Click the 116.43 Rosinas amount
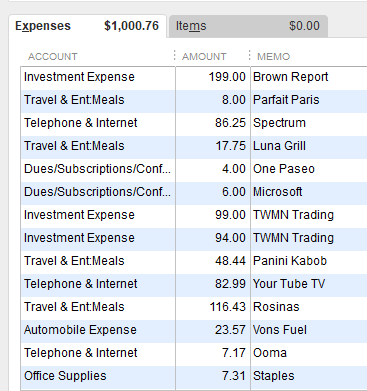Screen dimensions: 367x391 (213, 307)
